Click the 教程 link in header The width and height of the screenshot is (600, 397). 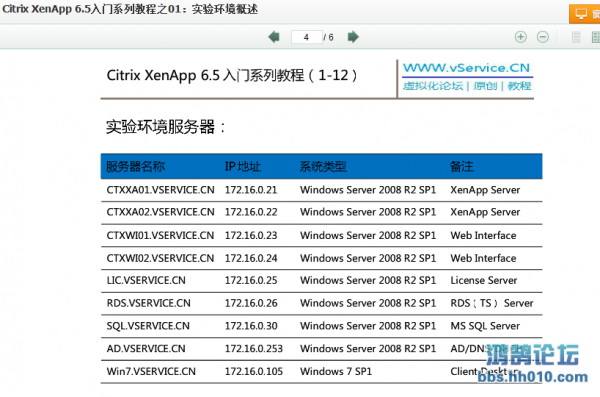click(x=519, y=86)
